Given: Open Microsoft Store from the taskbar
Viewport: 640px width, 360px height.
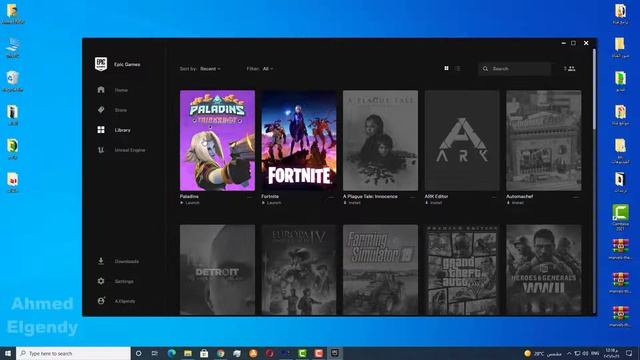Looking at the screenshot, I should tap(204, 353).
